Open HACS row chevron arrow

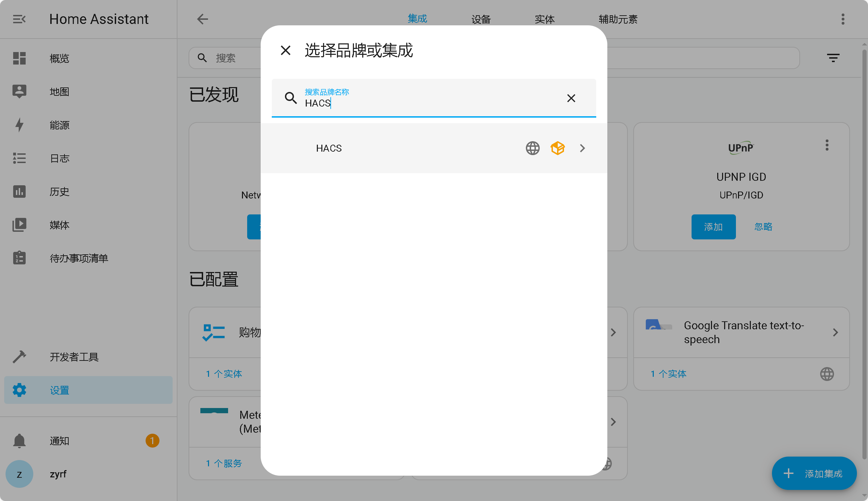point(582,148)
